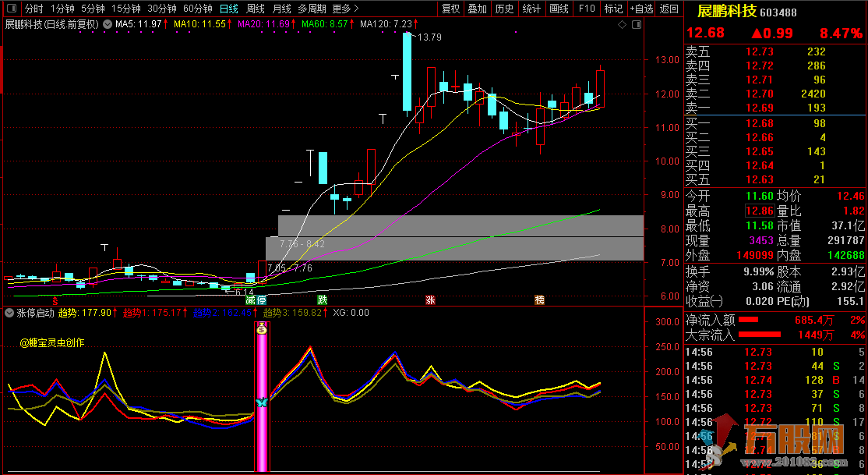Screen dimensions: 868x475
Task: Open the 统计 statistics button
Action: 531,9
